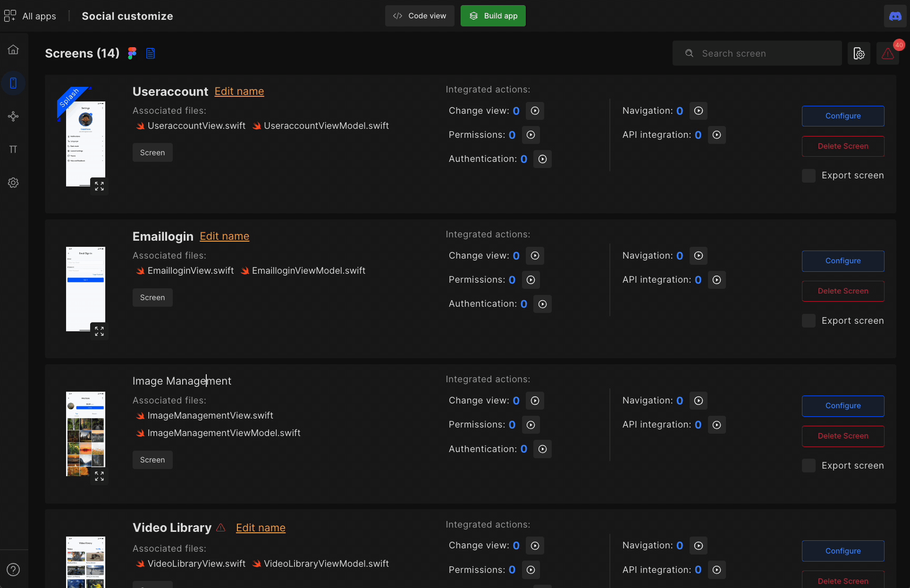Click the Figma icon beside Screens title

[132, 53]
